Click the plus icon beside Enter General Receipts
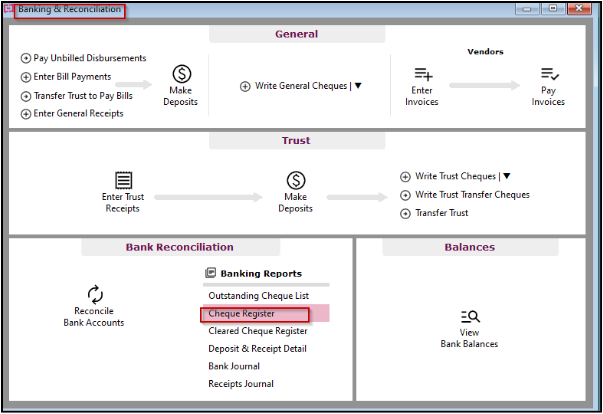 tap(25, 114)
